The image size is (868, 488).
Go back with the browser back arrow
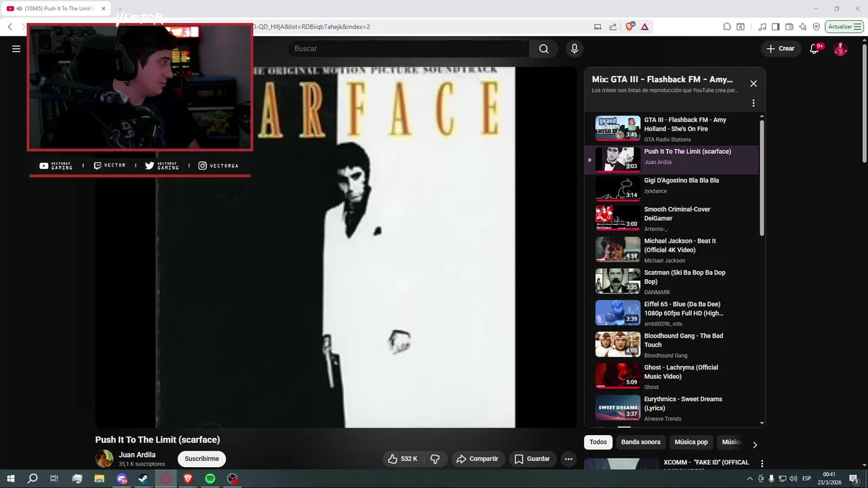pos(10,26)
